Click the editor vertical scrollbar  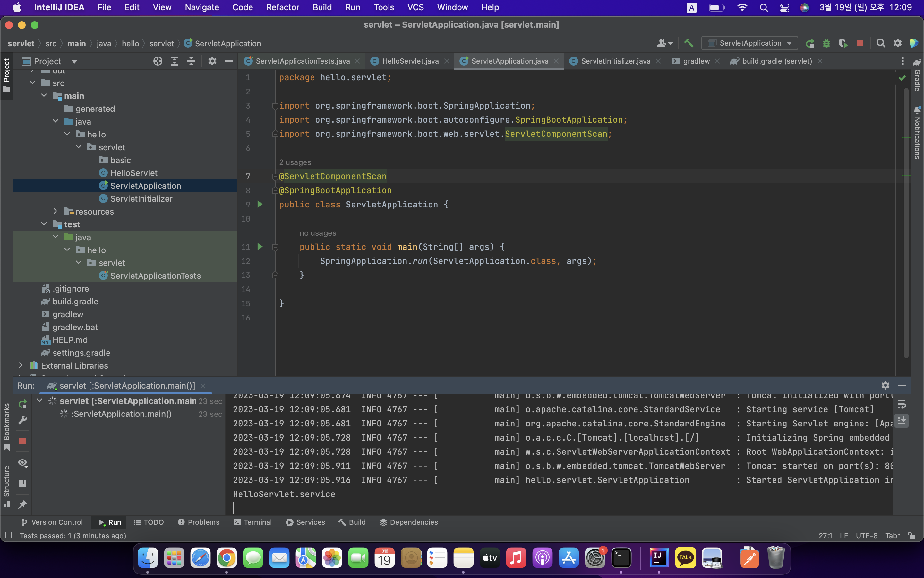coord(906,223)
